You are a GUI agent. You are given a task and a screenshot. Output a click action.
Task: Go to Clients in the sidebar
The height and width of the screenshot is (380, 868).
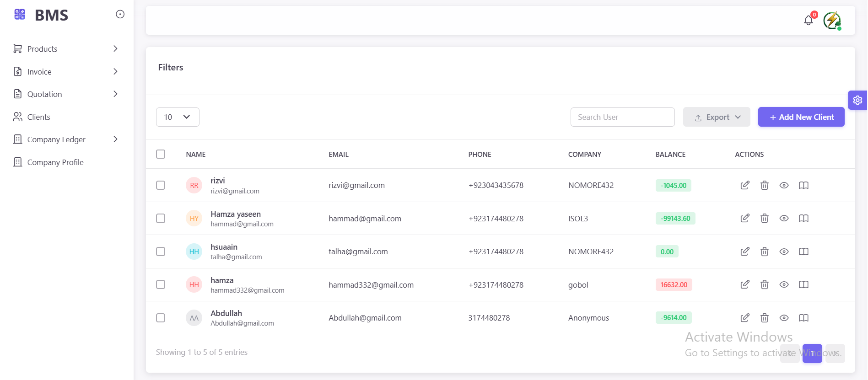tap(39, 117)
